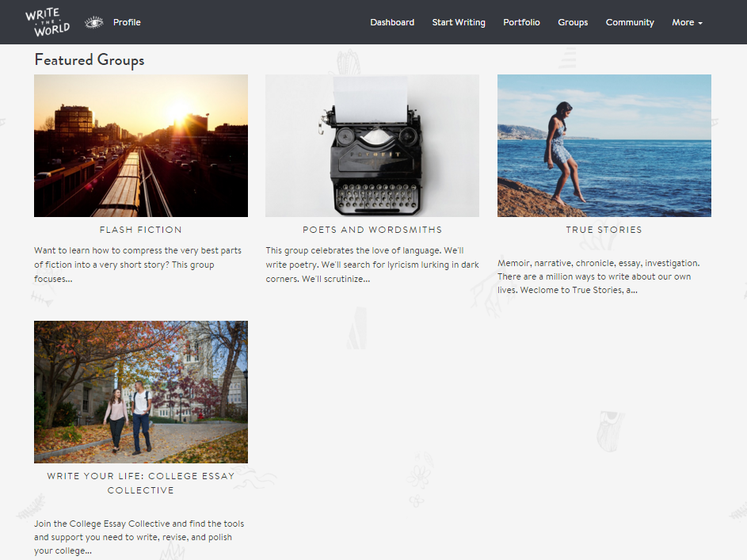Open the College Essay Collective campus photo
This screenshot has width=747, height=560.
tap(141, 392)
